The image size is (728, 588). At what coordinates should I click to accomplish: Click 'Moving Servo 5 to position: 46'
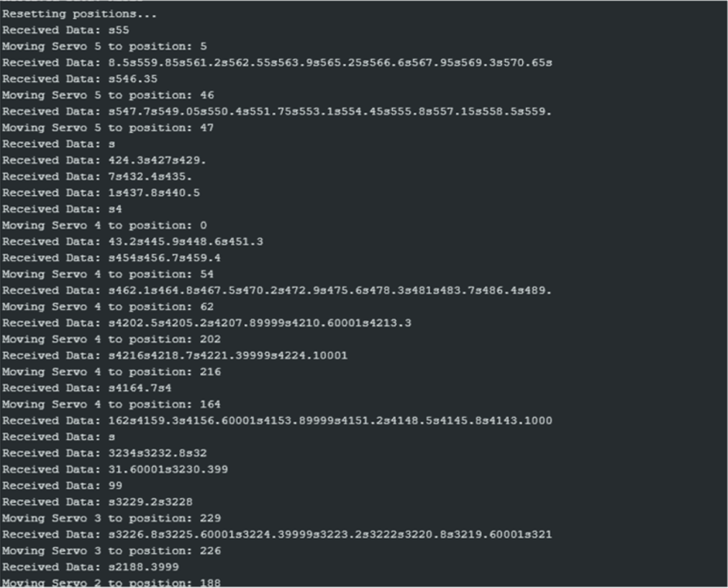pyautogui.click(x=108, y=95)
